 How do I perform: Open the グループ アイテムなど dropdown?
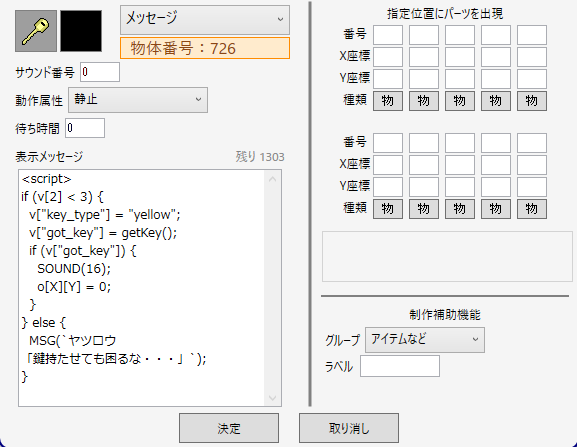click(x=425, y=340)
